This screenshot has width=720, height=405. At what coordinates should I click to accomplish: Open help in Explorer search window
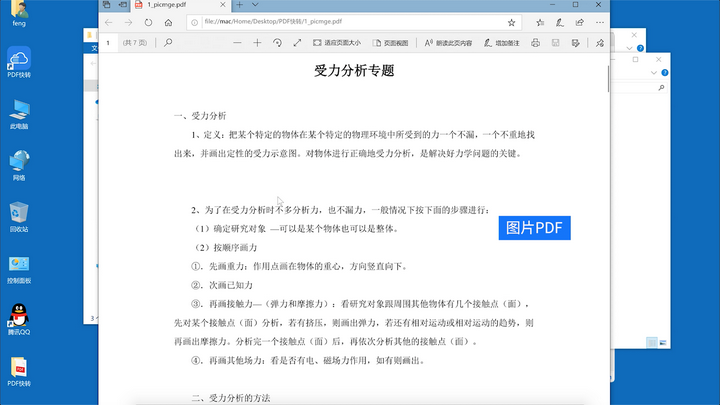tap(664, 73)
